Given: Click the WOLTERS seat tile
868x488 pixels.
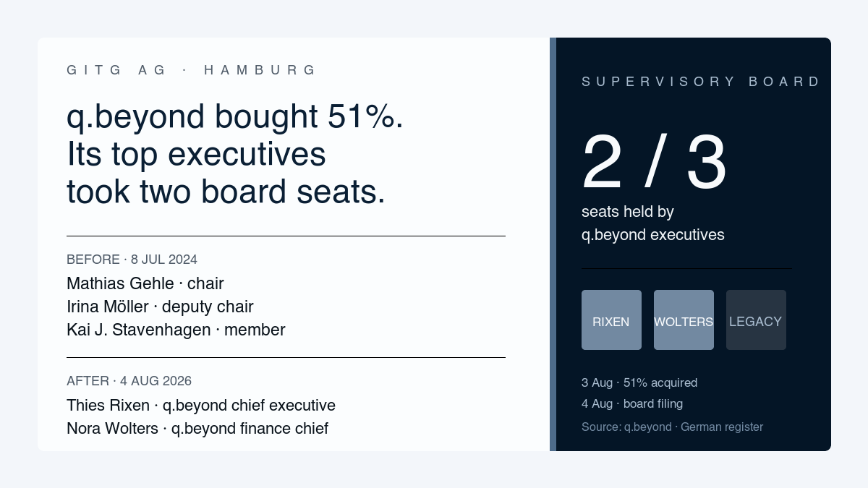Looking at the screenshot, I should pyautogui.click(x=684, y=320).
